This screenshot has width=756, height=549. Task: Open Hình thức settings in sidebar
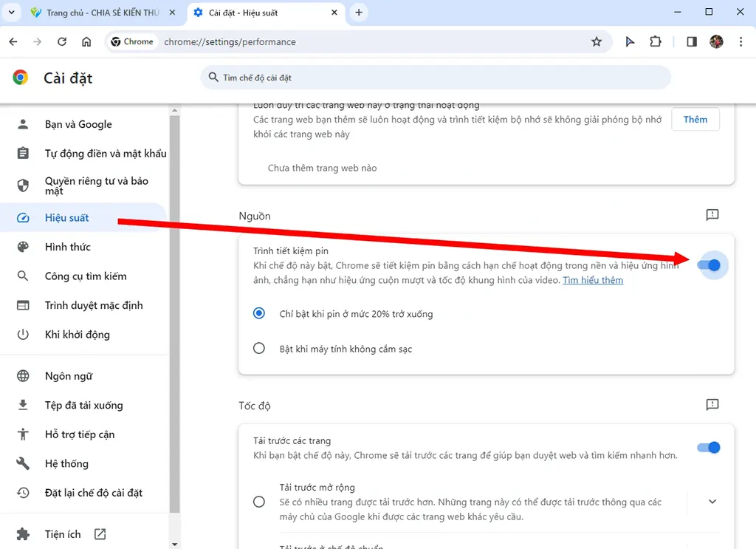coord(68,247)
